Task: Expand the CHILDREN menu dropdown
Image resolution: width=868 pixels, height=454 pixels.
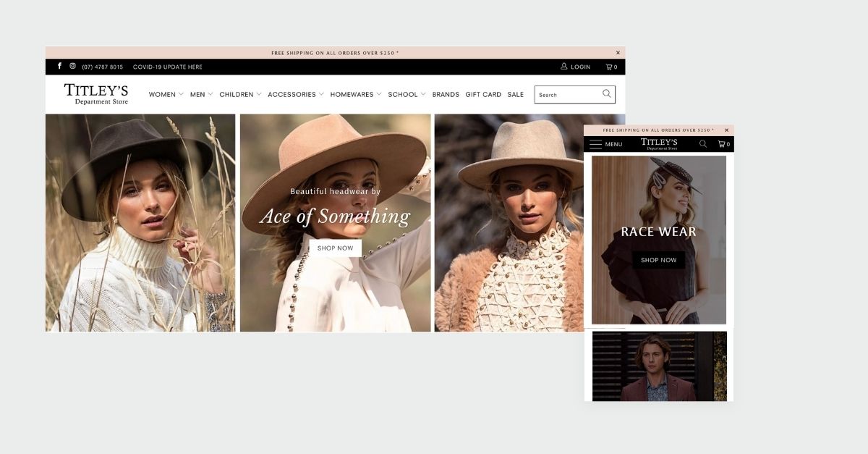Action: click(x=240, y=94)
